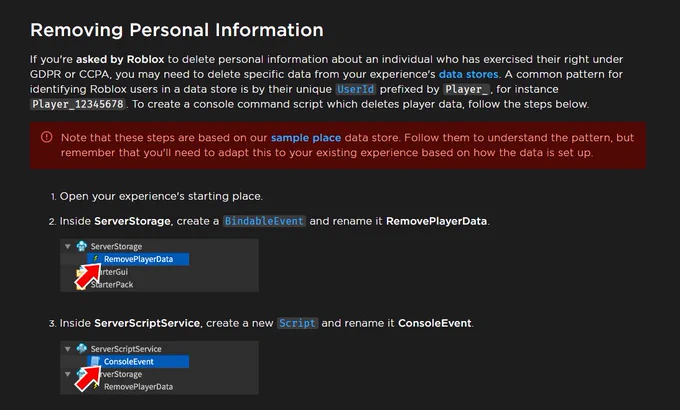Click the bold 'ServerScriptService' in step 3

pyautogui.click(x=147, y=323)
